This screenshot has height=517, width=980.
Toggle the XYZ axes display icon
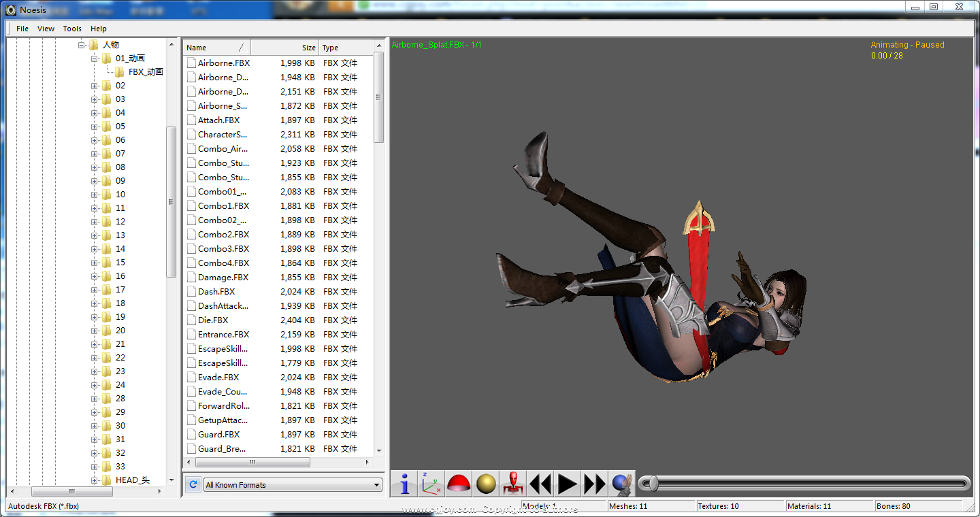coord(431,484)
